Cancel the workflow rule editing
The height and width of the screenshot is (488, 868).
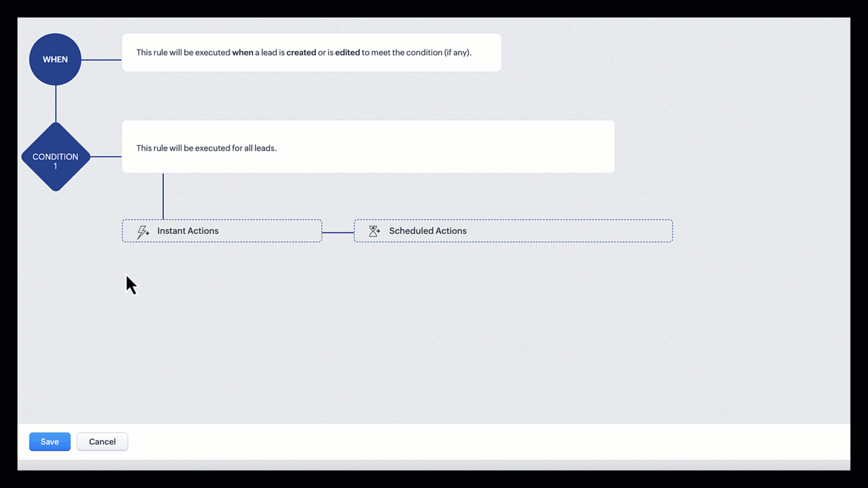click(102, 442)
